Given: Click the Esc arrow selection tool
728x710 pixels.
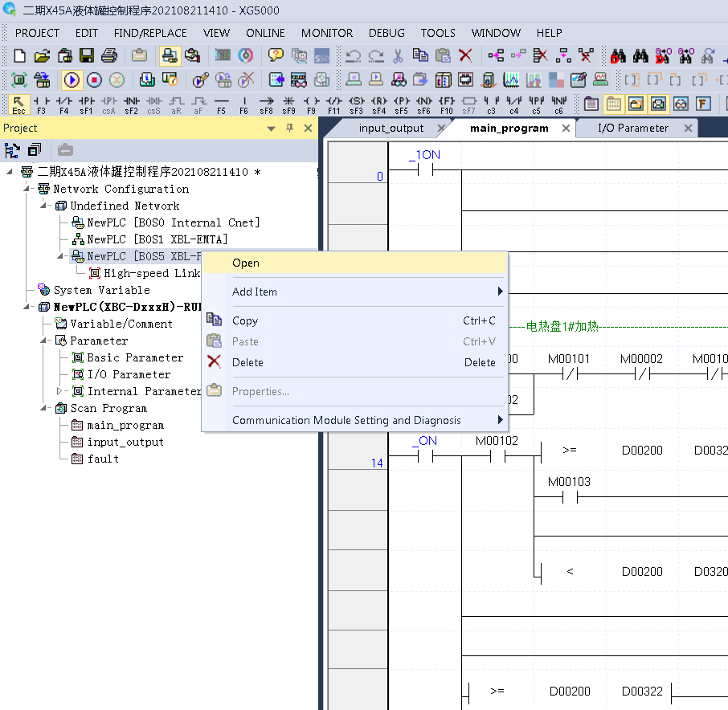Looking at the screenshot, I should pos(18,105).
